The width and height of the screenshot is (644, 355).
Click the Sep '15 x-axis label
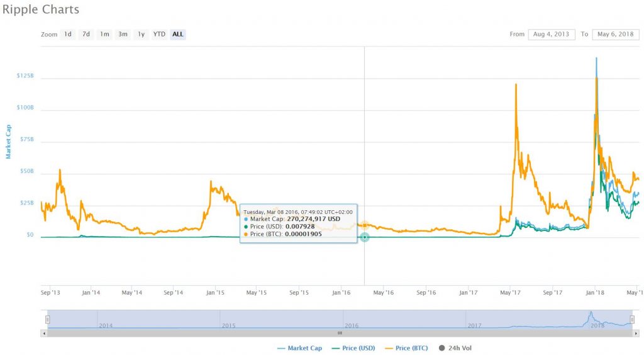(299, 293)
